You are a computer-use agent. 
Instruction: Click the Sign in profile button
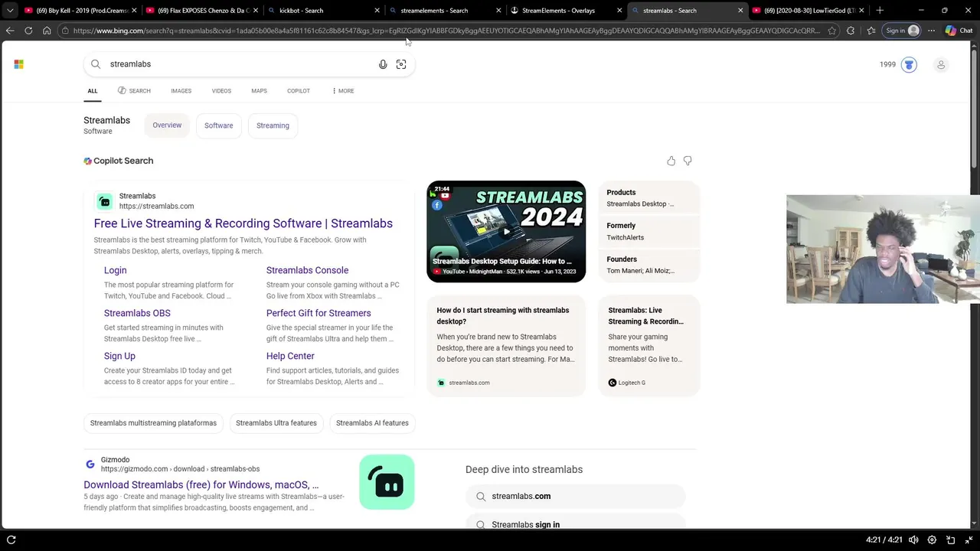(x=902, y=31)
